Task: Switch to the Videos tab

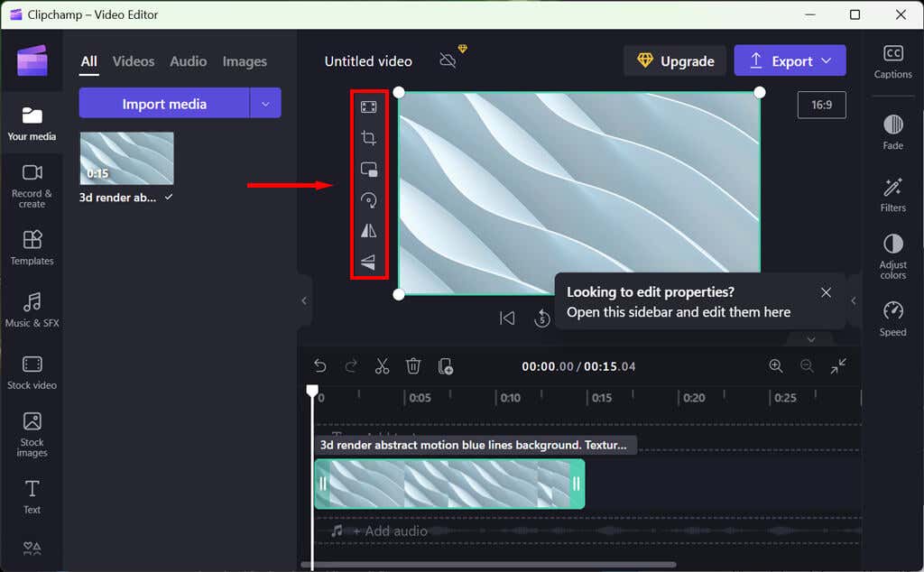Action: (134, 61)
